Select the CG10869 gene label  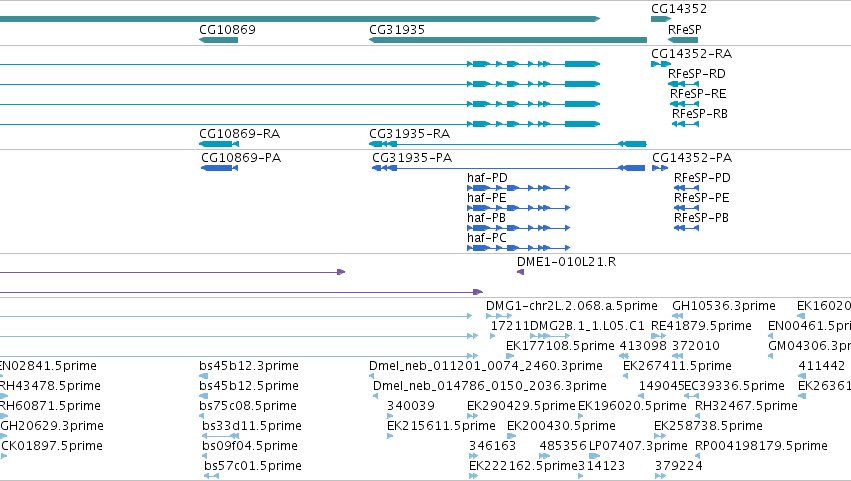pos(227,30)
